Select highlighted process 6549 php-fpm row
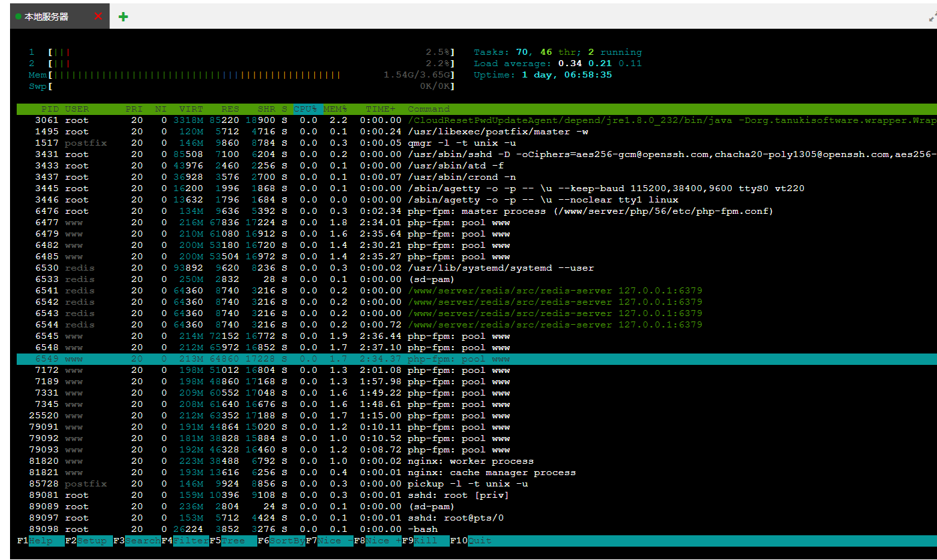The width and height of the screenshot is (937, 560). click(477, 359)
